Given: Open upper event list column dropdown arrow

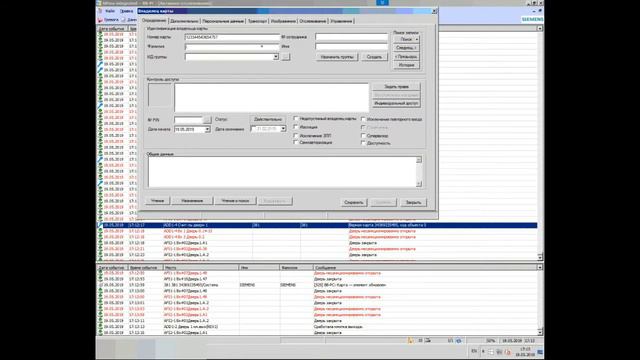Looking at the screenshot, I should tap(540, 29).
